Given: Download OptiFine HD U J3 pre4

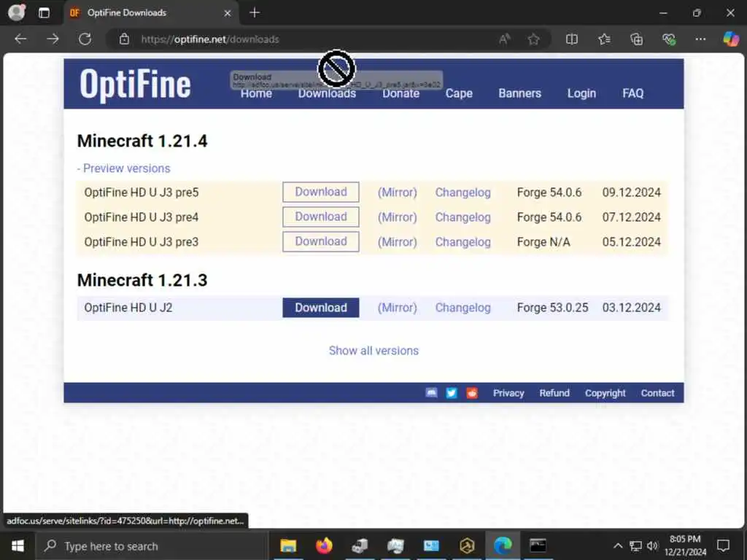Looking at the screenshot, I should [321, 217].
